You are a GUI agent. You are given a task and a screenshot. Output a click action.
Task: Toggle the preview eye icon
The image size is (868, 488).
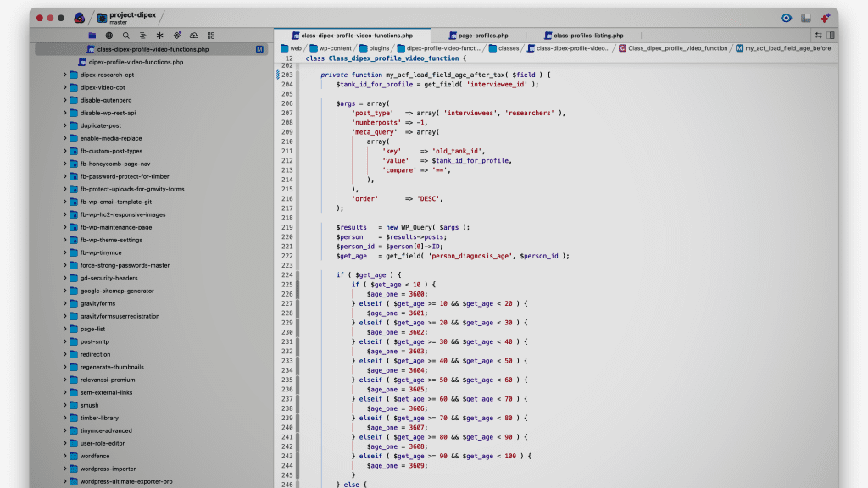(786, 19)
